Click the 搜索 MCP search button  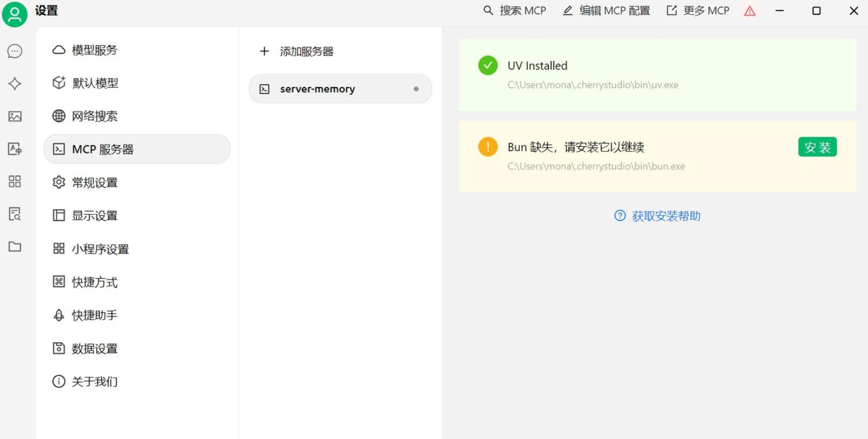[x=514, y=11]
